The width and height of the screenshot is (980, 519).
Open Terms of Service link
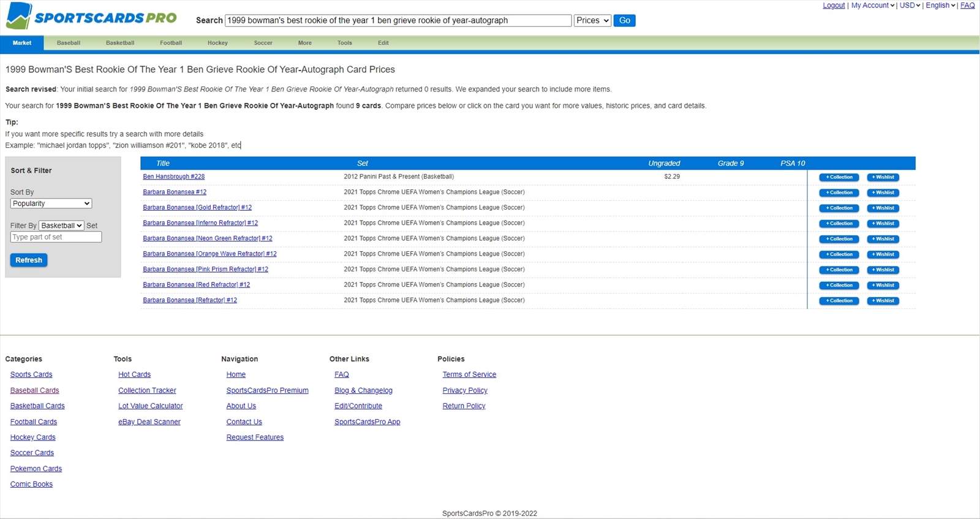[x=469, y=374]
